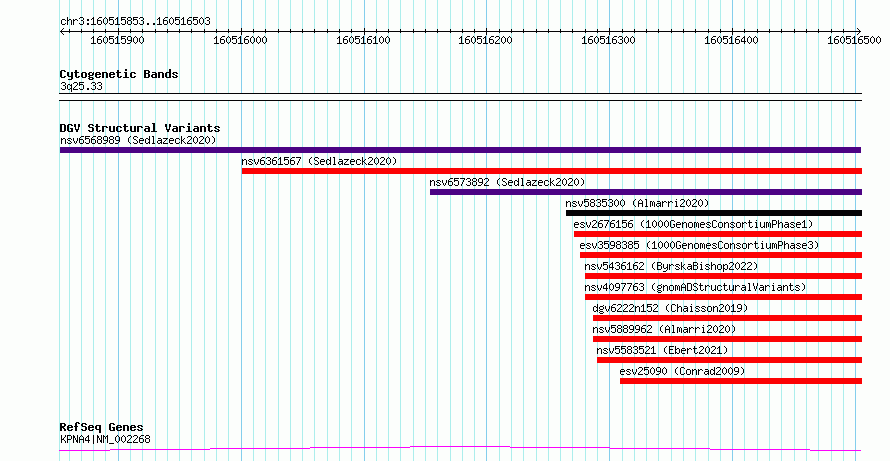Click the DGV Structural Variants track title
890x461 pixels.
tap(140, 128)
